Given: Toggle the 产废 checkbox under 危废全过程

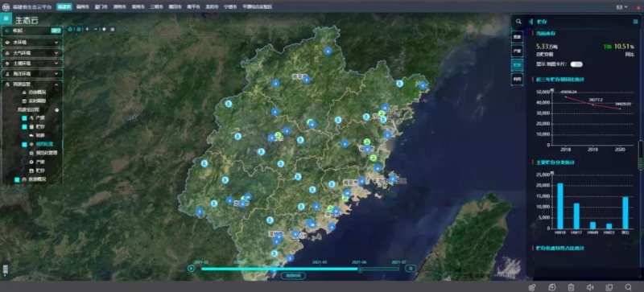Looking at the screenshot, I should point(24,118).
